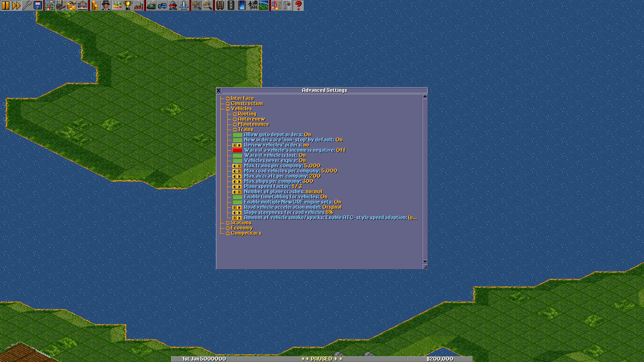
Task: Click Advanced Settings scrollbar down arrow
Action: point(425,261)
